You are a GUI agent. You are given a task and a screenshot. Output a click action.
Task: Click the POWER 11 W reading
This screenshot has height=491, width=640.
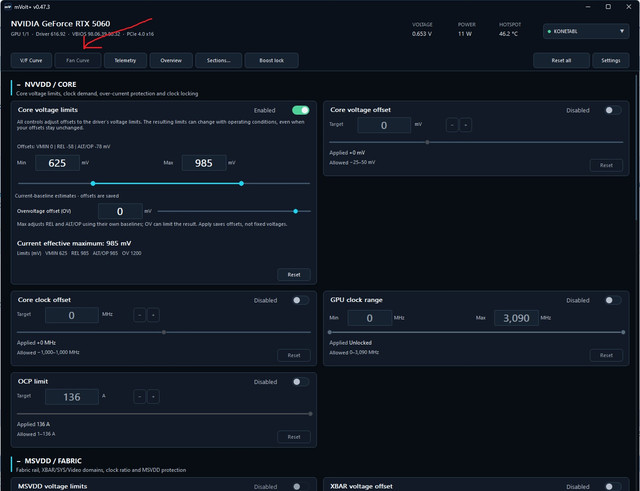(x=466, y=30)
